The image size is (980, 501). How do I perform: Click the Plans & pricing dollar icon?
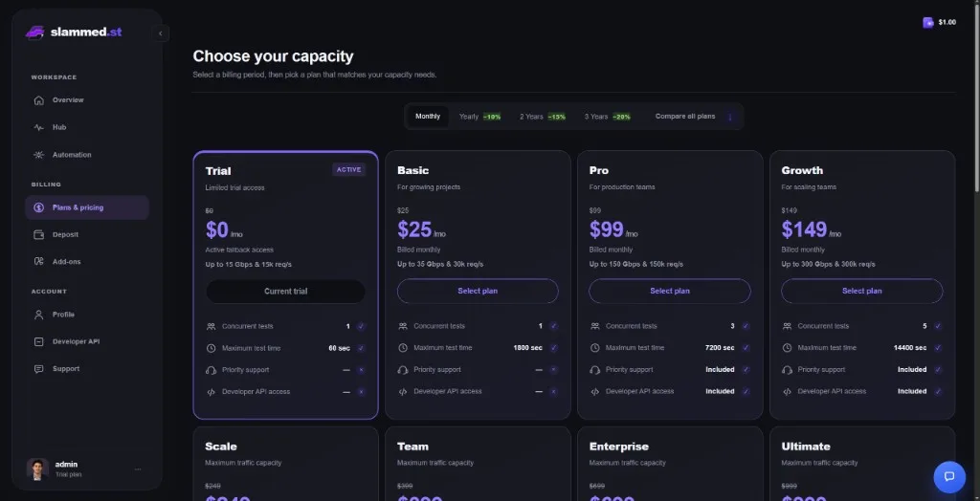(x=38, y=207)
